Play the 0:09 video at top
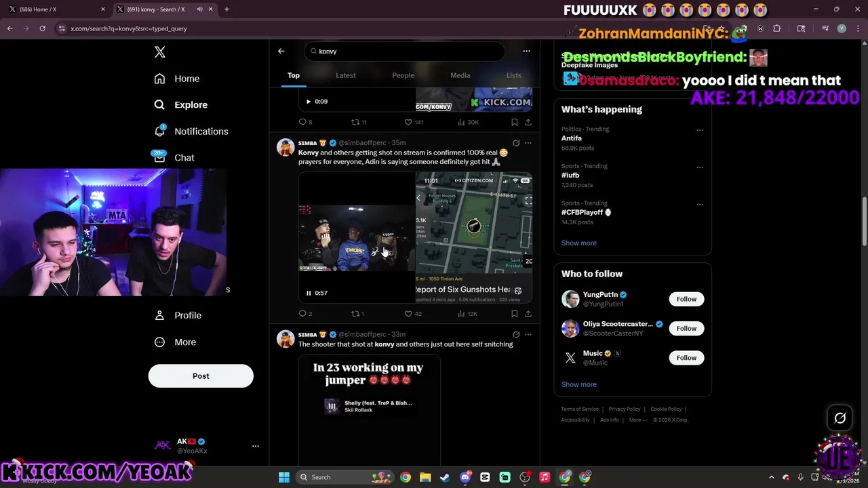 click(x=309, y=102)
